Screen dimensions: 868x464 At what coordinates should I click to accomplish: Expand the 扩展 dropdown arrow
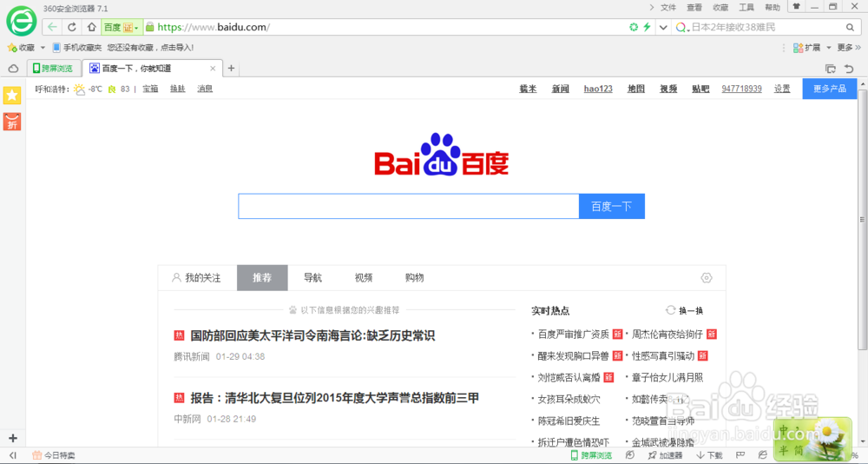point(829,48)
